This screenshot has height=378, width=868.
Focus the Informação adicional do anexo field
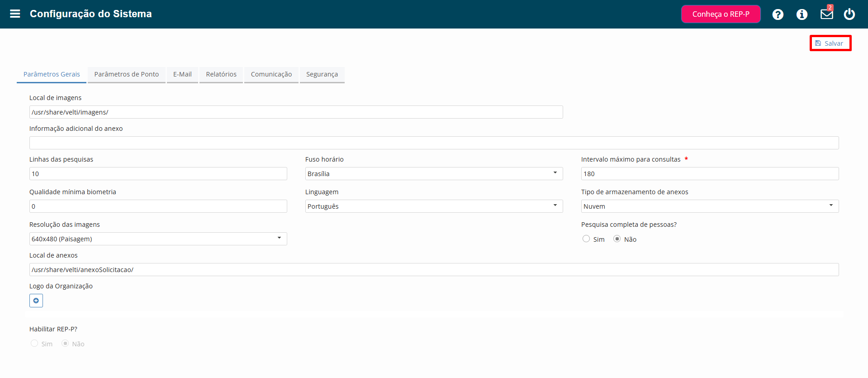click(434, 143)
